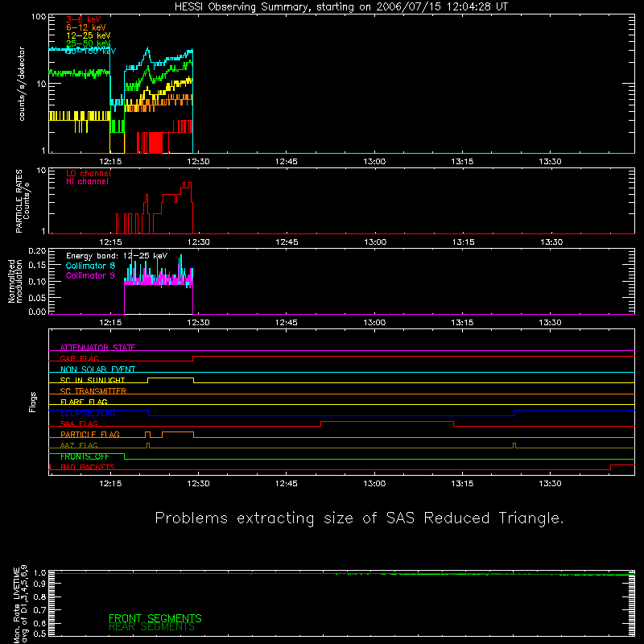Image resolution: width=644 pixels, height=644 pixels.
Task: Select the SC_IN_SUNLIGHT flag label
Action: pos(93,380)
